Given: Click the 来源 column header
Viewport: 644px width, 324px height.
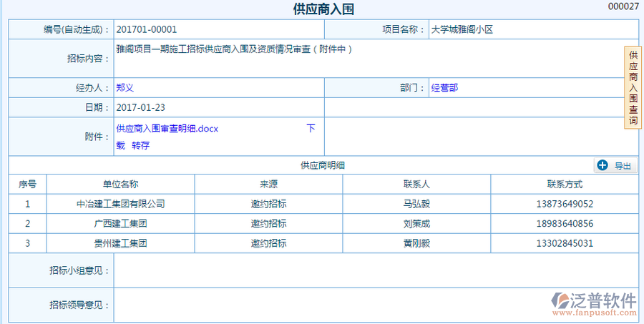Looking at the screenshot, I should click(268, 184).
